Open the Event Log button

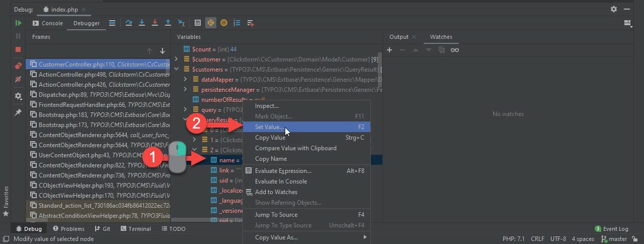click(611, 229)
